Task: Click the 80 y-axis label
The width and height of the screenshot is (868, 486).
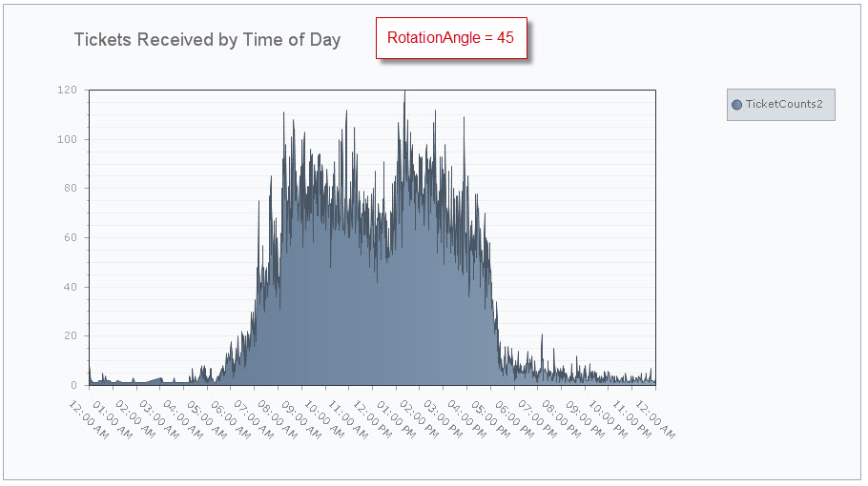Action: (71, 188)
